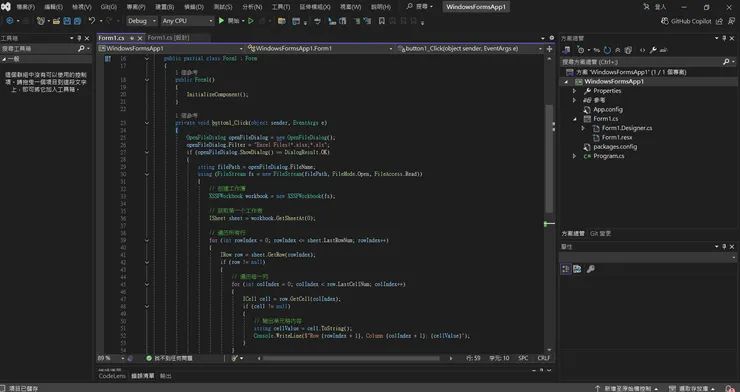
Task: Open the WindowsFormsApp1.Form1 type dropdown
Action: point(320,49)
